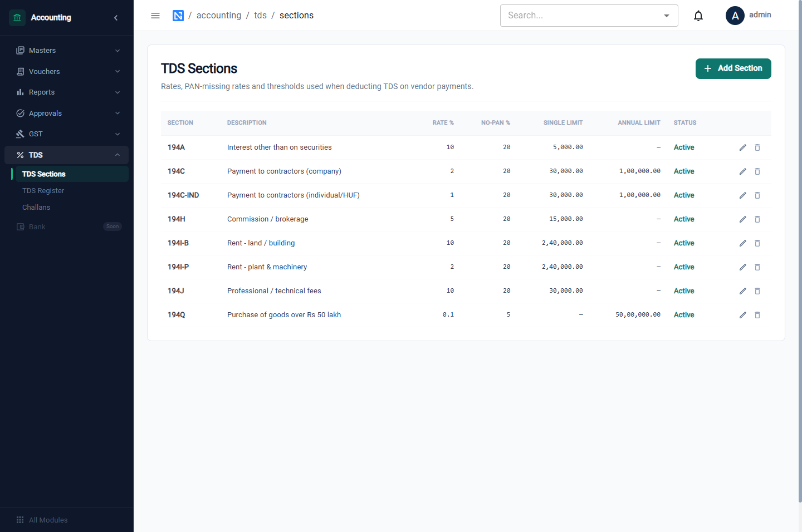Click 50,00,000.00 annual limit value
Image resolution: width=802 pixels, height=532 pixels.
tap(638, 315)
